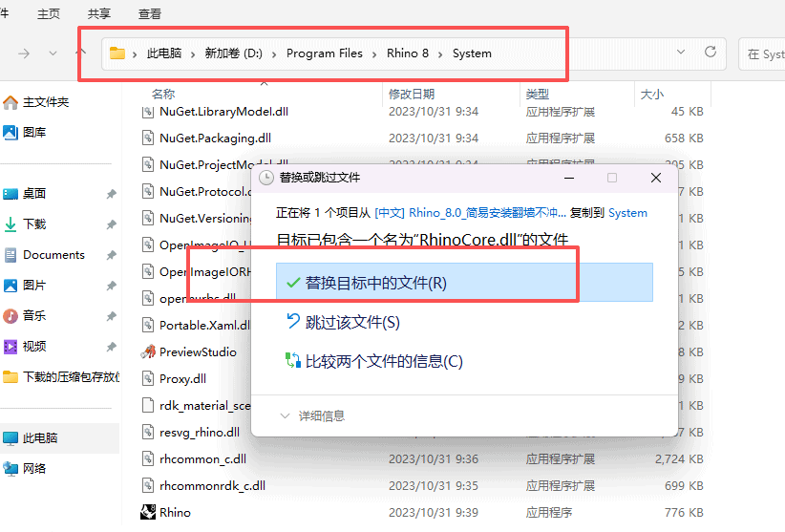This screenshot has width=785, height=532.
Task: Switch to the 查看 ribbon tab
Action: click(x=149, y=14)
